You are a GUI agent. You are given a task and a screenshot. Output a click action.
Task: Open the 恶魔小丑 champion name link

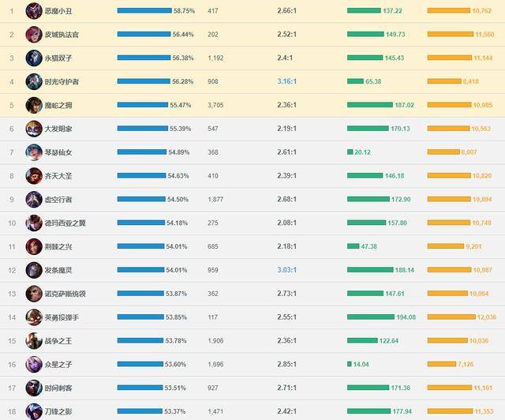[58, 11]
